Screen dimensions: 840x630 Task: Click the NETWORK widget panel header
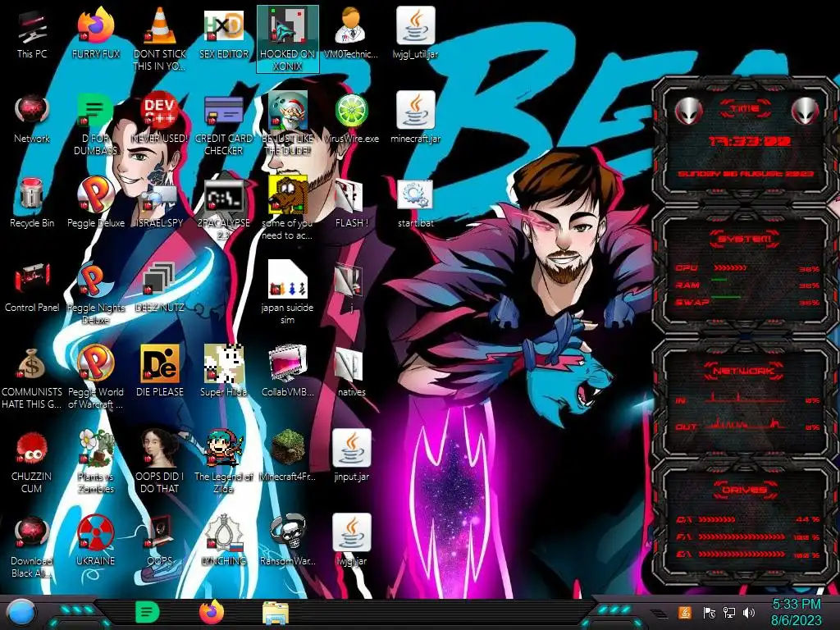(x=744, y=371)
